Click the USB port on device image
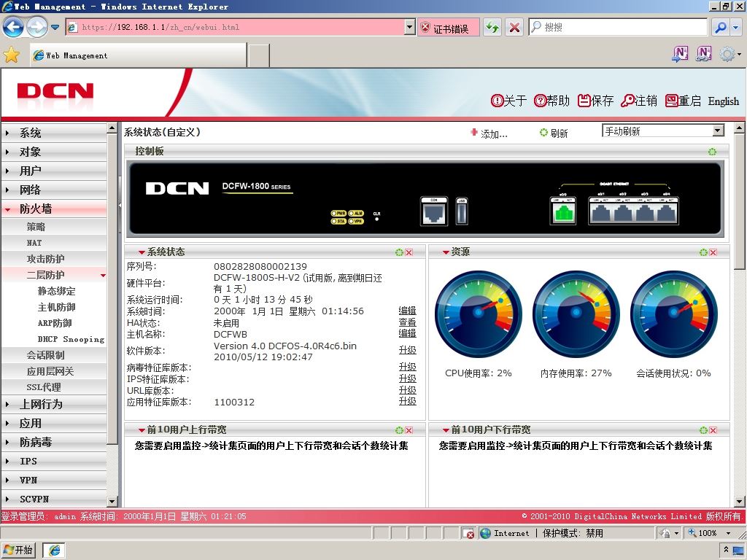This screenshot has width=747, height=560. pos(462,211)
